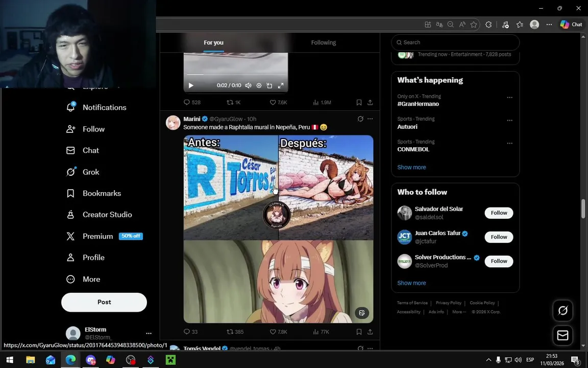Go to Profile page

[86, 258]
